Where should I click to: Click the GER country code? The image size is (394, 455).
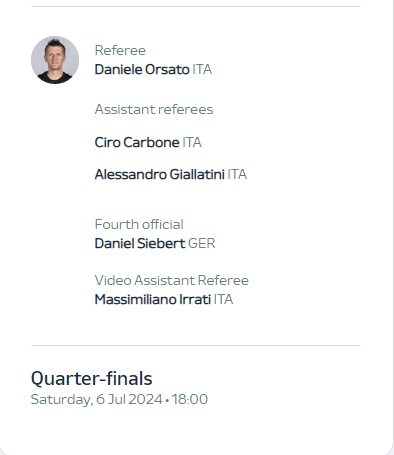coord(202,243)
